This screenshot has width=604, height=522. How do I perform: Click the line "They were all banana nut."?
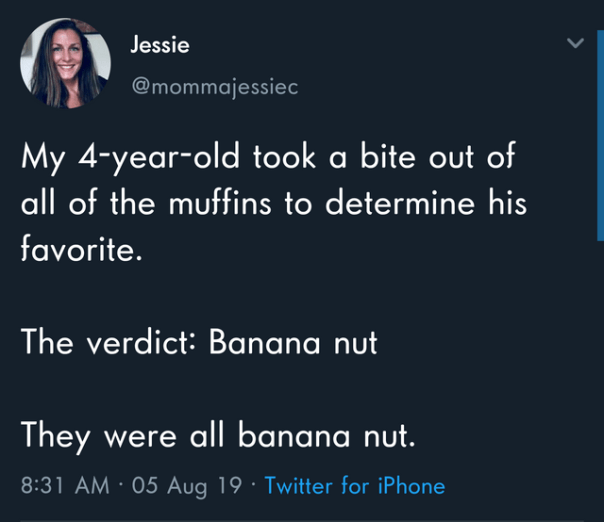coord(218,436)
